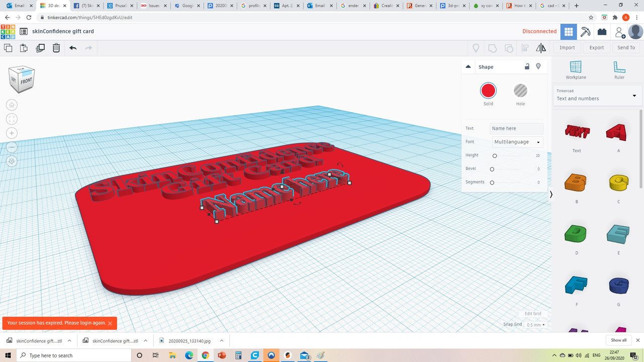Click the Text input field 'Name here'

[x=516, y=128]
